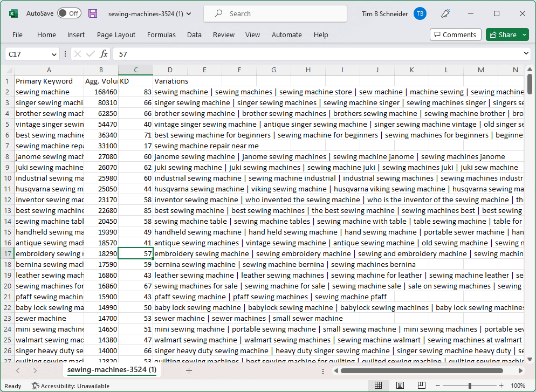Open Page Break Preview from status bar

pos(421,386)
